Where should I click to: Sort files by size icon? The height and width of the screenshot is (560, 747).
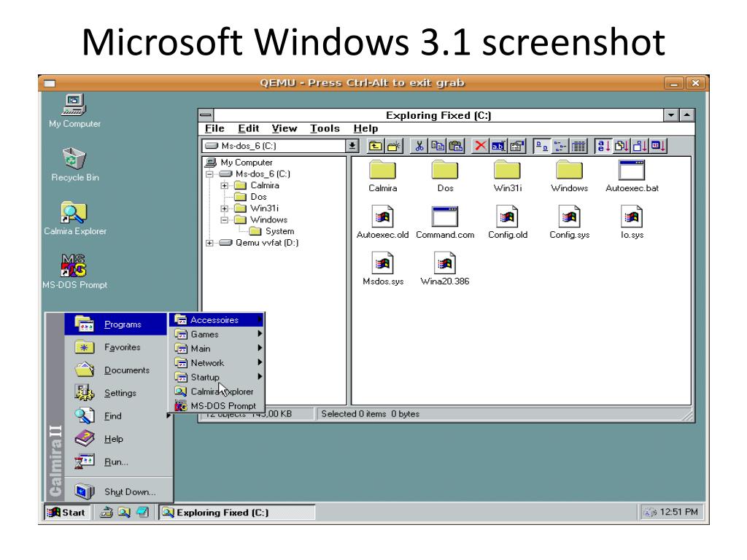640,146
